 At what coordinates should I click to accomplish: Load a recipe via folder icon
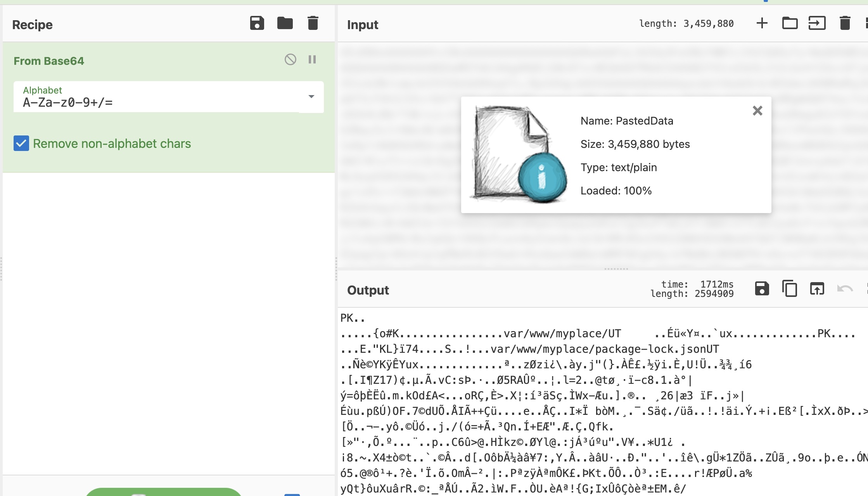pyautogui.click(x=285, y=23)
